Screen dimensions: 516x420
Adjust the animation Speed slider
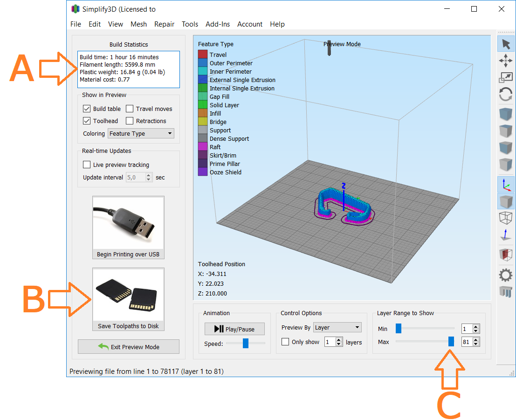point(246,343)
